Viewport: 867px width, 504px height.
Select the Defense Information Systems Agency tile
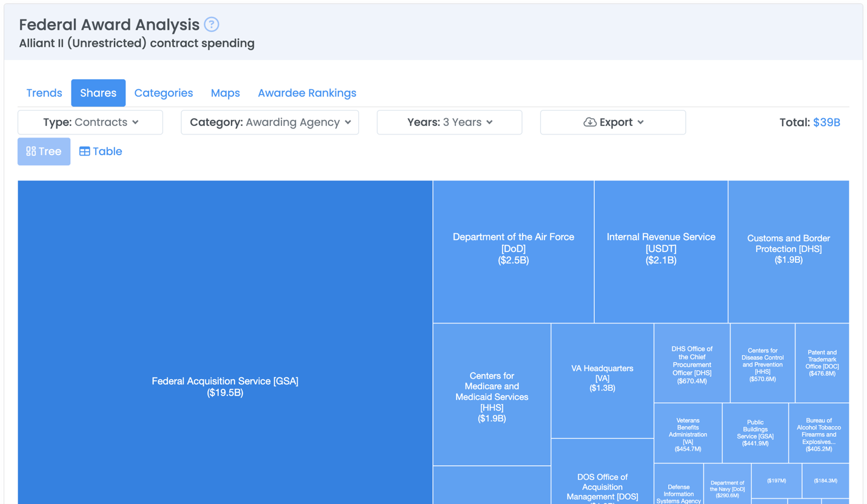pos(679,484)
